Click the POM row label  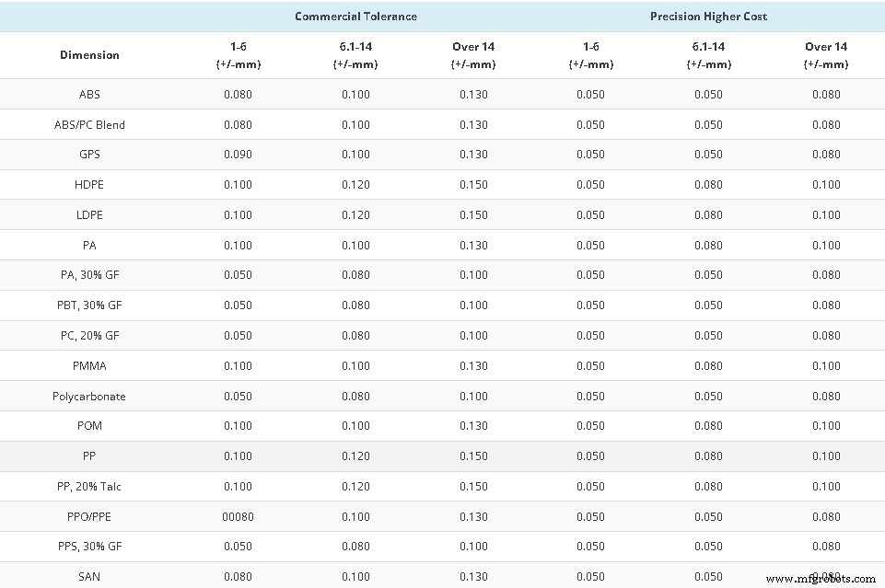click(89, 425)
